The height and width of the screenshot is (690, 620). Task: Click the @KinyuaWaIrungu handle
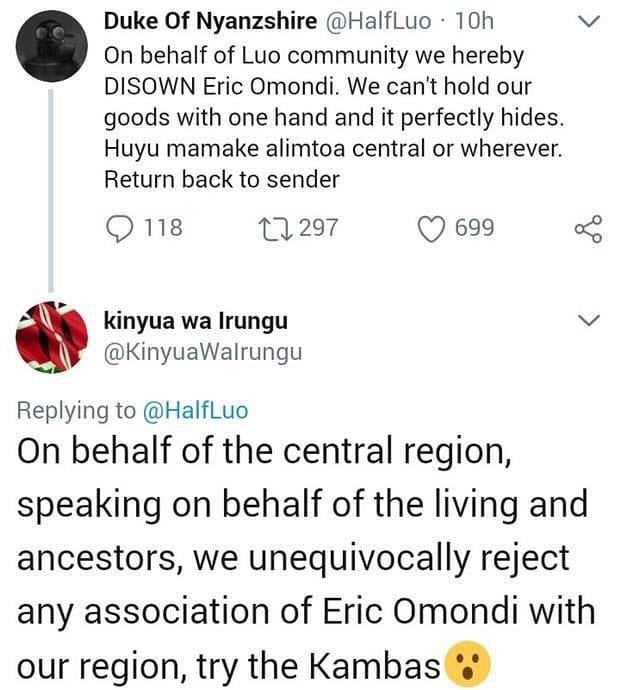tap(203, 352)
